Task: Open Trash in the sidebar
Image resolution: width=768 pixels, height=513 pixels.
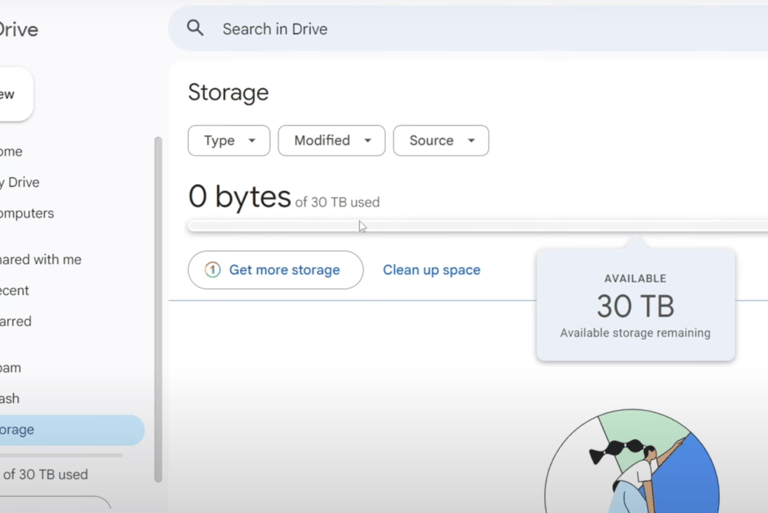Action: pos(10,398)
